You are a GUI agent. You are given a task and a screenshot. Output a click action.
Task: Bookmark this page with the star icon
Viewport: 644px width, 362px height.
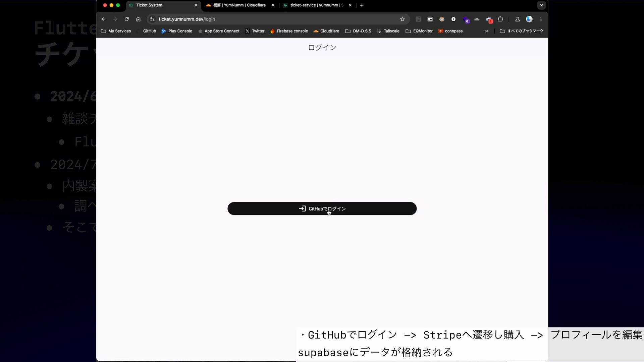click(402, 19)
